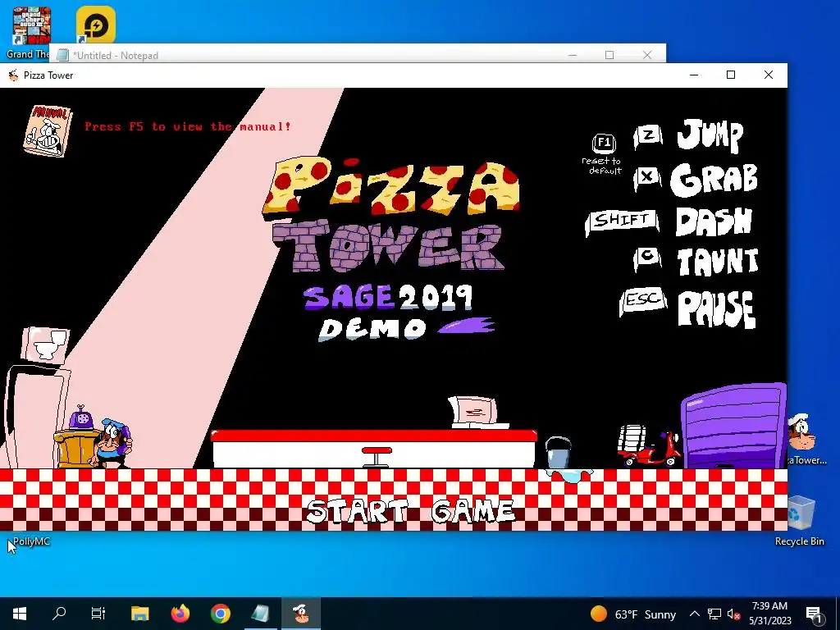
Task: Open the Windows Start menu
Action: coord(20,614)
